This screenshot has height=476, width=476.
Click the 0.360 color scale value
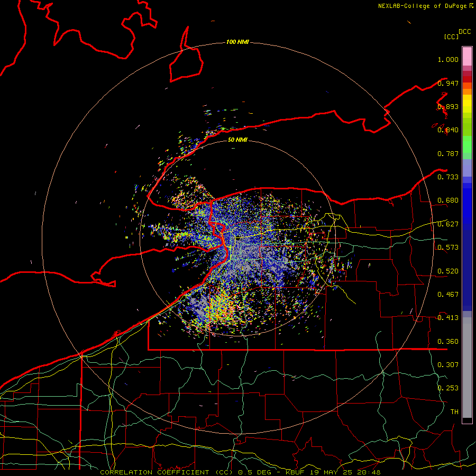(x=448, y=342)
